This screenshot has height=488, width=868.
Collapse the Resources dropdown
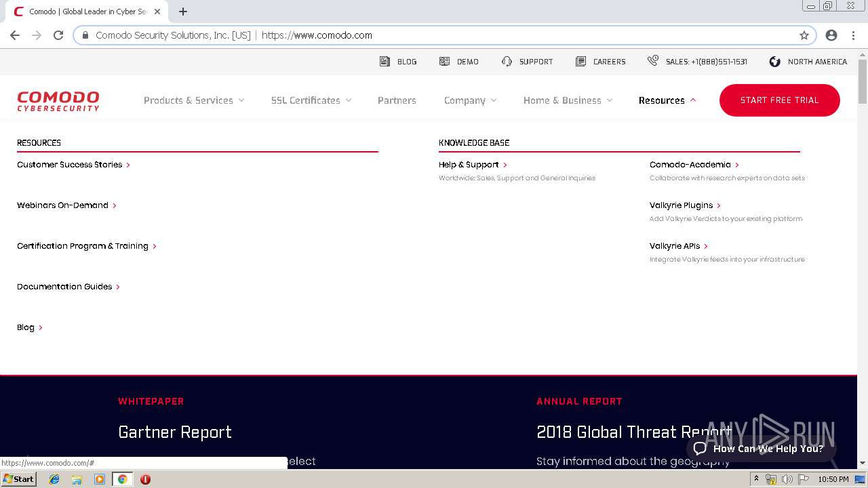coord(667,100)
